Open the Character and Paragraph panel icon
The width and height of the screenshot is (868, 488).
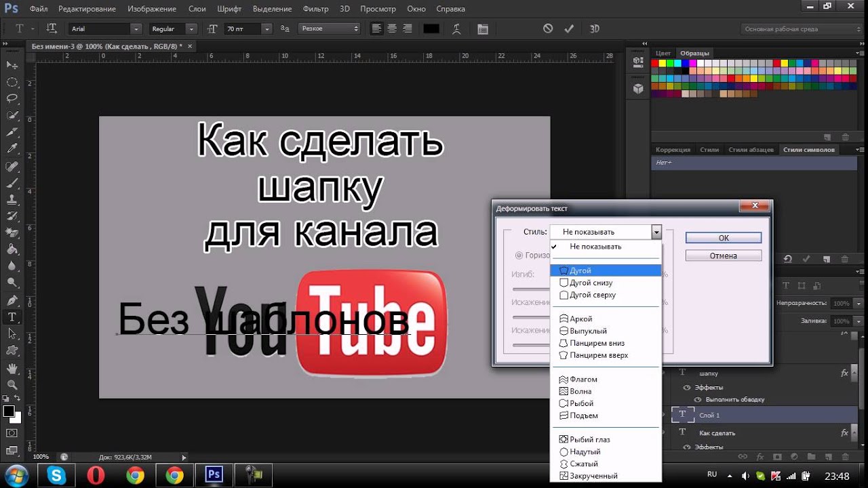pyautogui.click(x=482, y=29)
